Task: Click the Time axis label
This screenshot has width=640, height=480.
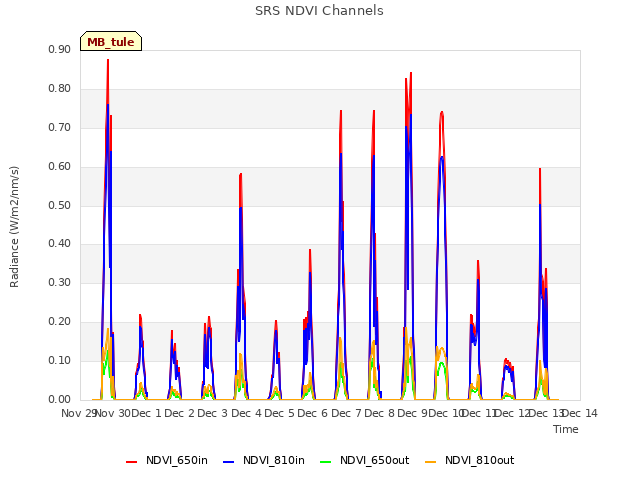Action: point(566,429)
